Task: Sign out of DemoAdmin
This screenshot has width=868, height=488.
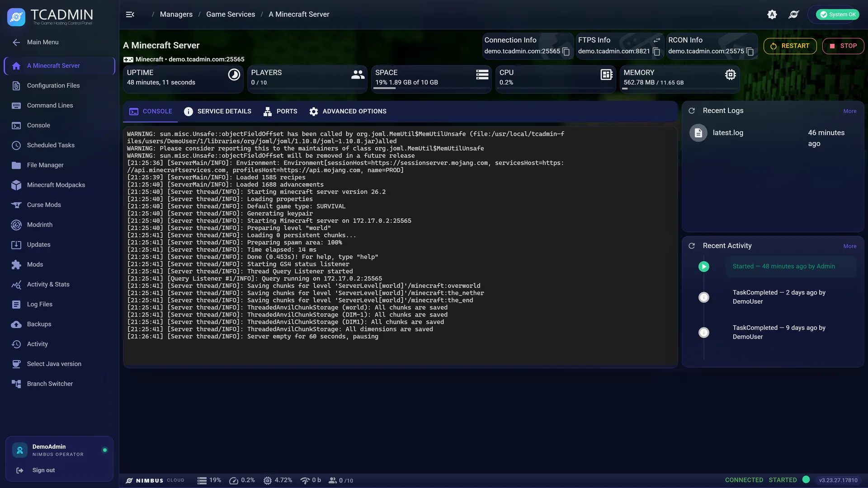Action: (43, 470)
